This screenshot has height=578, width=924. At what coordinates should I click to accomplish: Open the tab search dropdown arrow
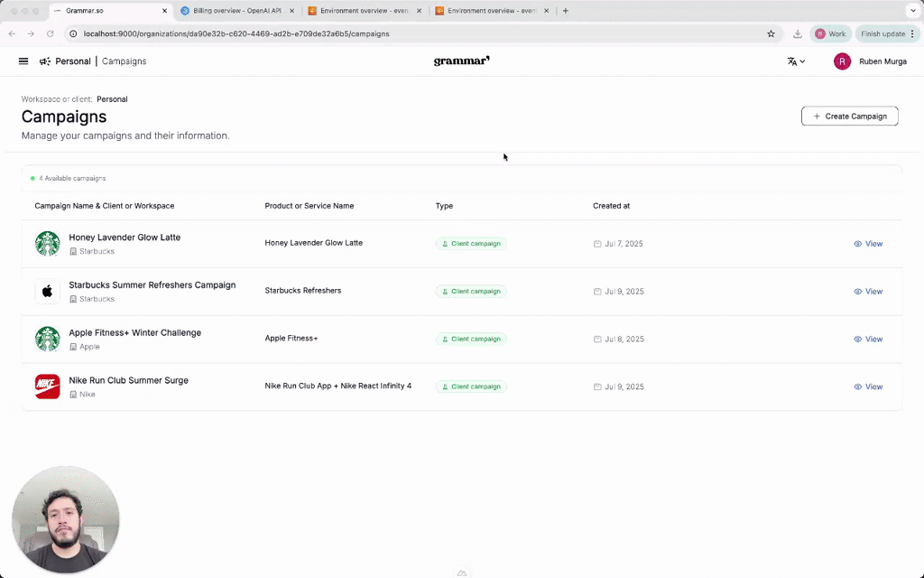pyautogui.click(x=913, y=11)
